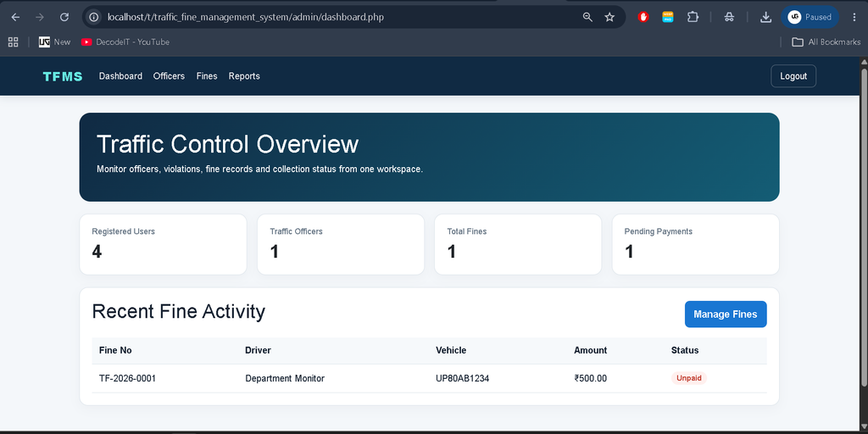Go to the Dashboard nav item
The image size is (868, 434).
click(120, 76)
